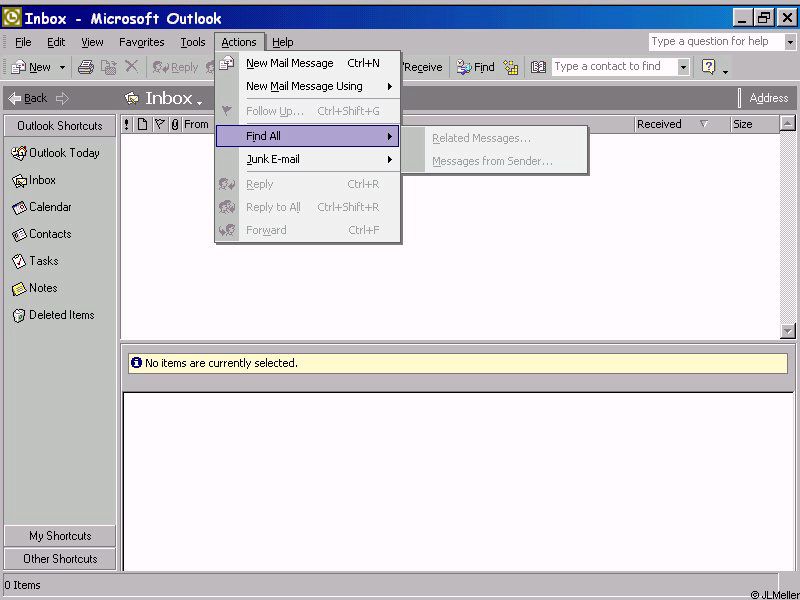Open the Tools menu
The height and width of the screenshot is (600, 800).
pos(193,42)
